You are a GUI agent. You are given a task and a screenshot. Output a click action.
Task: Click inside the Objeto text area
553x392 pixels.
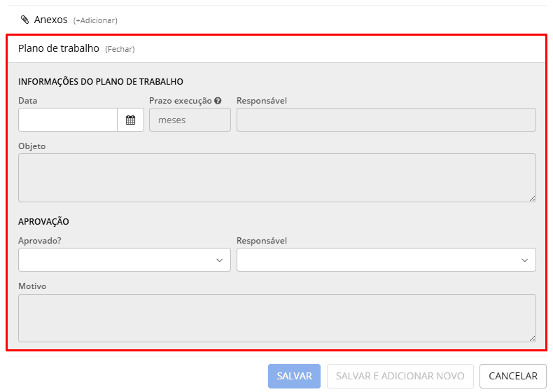point(276,178)
